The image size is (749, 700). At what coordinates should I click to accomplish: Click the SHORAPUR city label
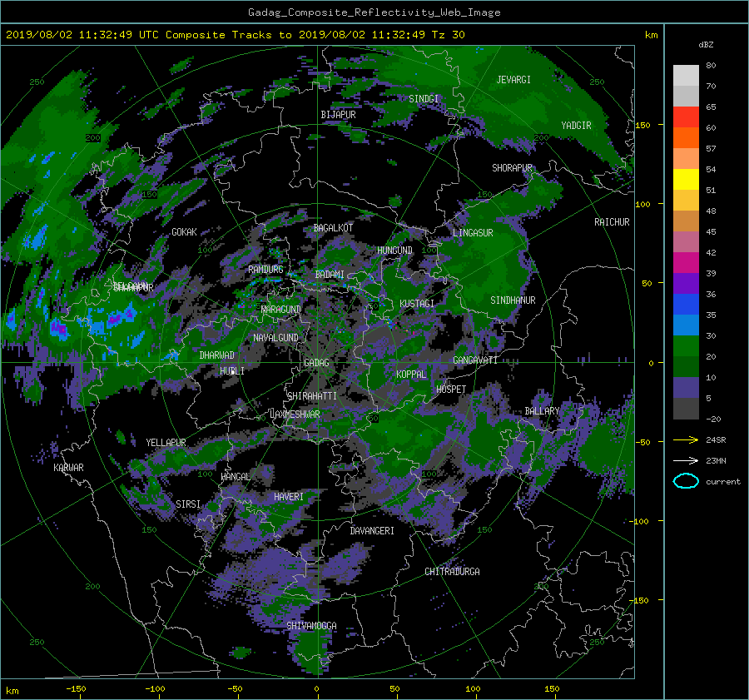(x=512, y=168)
